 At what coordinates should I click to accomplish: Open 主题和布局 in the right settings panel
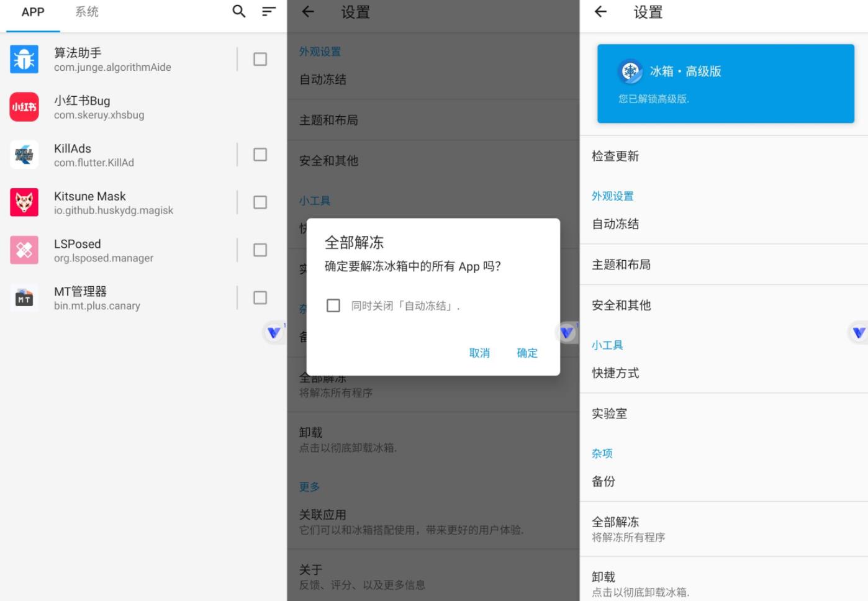point(622,265)
